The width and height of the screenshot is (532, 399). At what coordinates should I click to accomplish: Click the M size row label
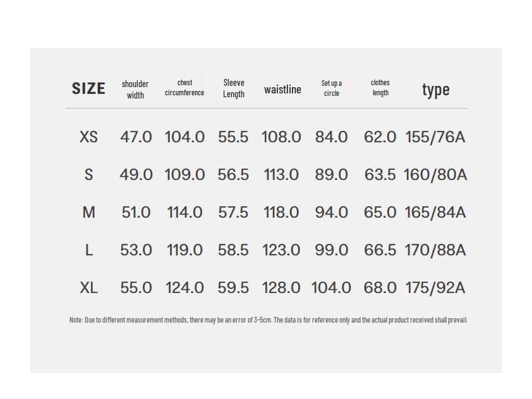(x=88, y=213)
